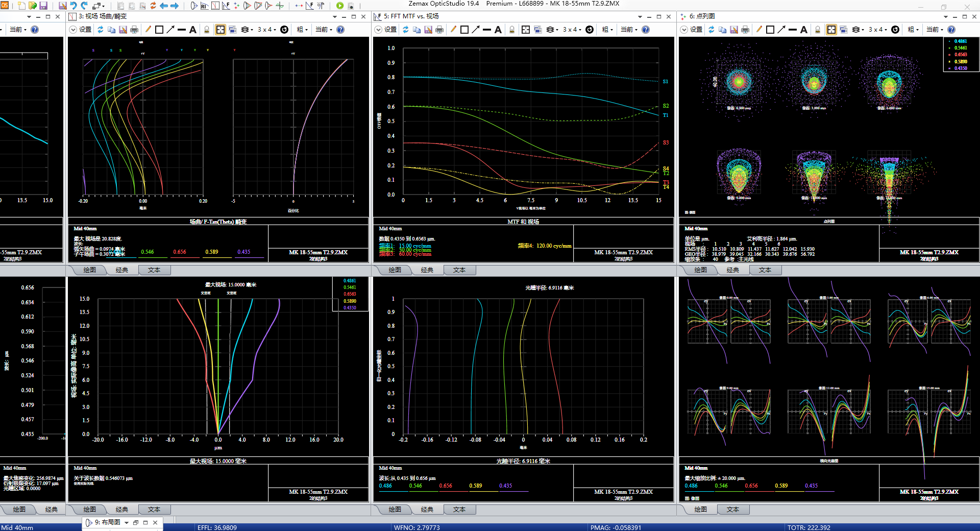Screen dimensions: 980x531
Task: Click the TOTR: 222.392 status bar entry
Action: (x=808, y=527)
